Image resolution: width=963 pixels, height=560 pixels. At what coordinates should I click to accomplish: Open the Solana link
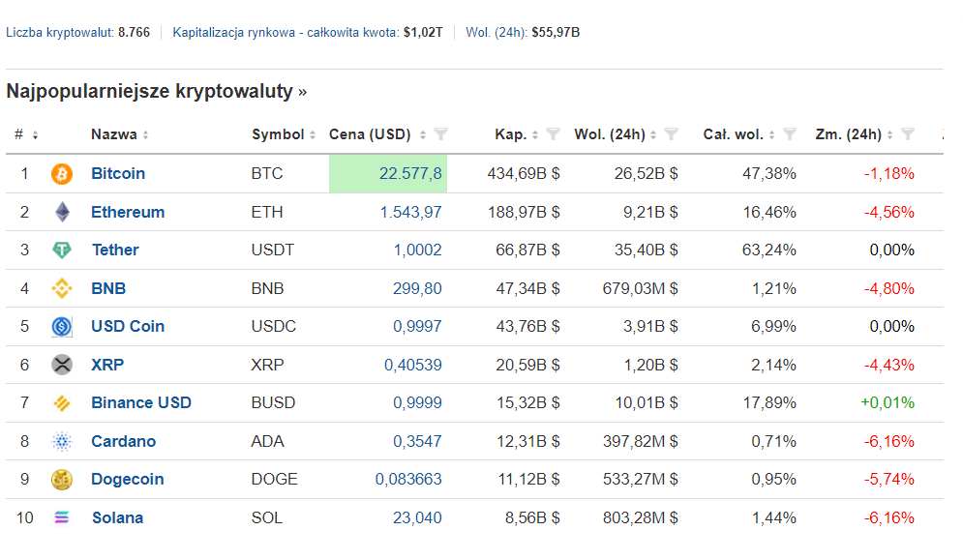click(117, 517)
